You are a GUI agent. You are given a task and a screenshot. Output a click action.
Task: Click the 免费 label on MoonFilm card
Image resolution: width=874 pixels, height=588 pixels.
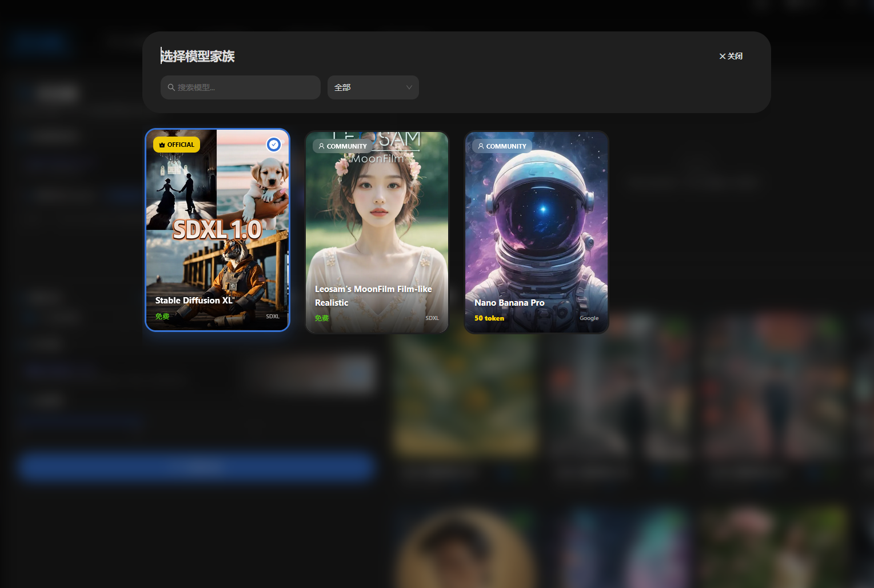click(x=322, y=318)
